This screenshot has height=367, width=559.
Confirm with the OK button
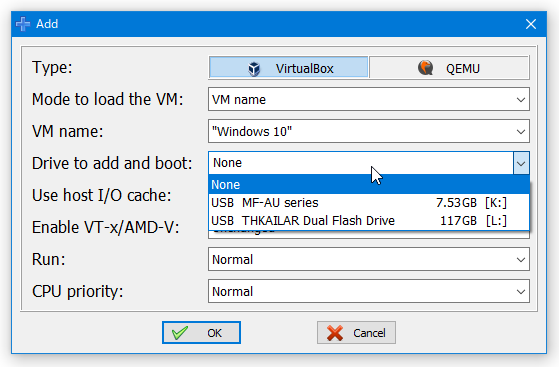point(201,333)
